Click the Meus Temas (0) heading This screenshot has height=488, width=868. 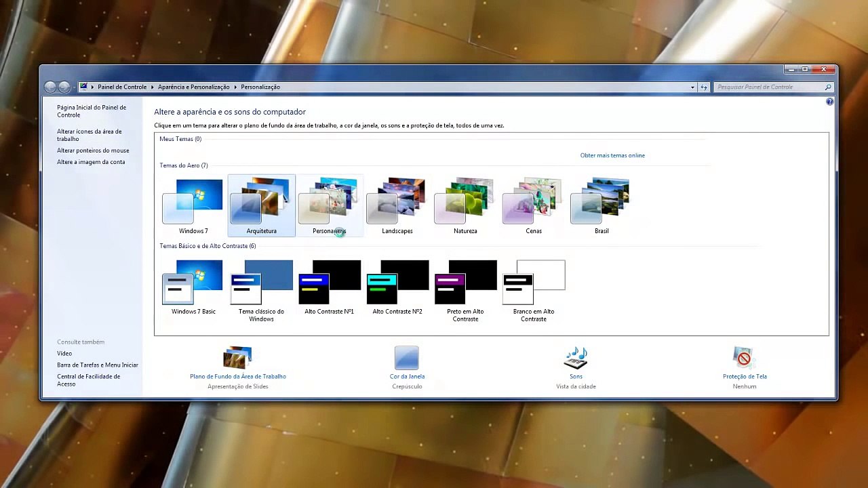click(180, 139)
